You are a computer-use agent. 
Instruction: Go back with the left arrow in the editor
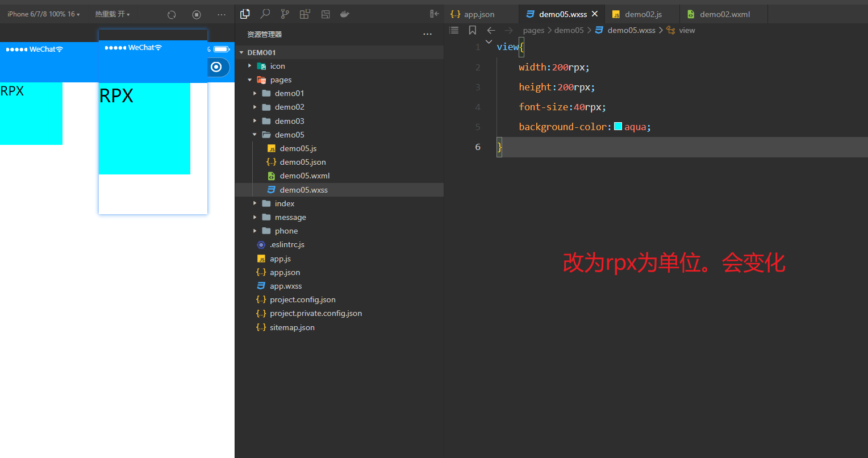[x=491, y=30]
